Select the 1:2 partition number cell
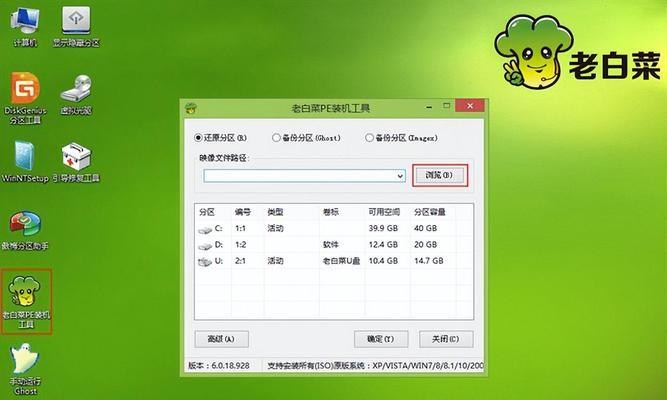This screenshot has height=400, width=667. point(240,245)
